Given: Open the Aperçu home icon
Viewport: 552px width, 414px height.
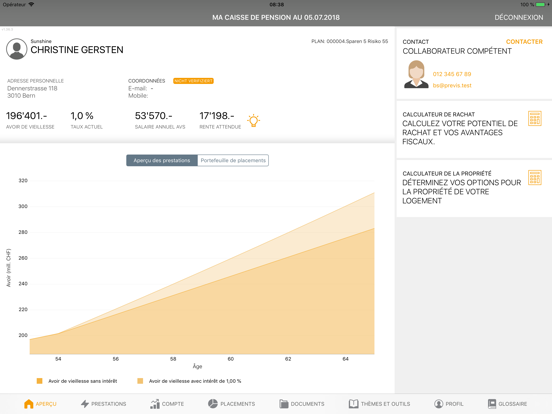Looking at the screenshot, I should pos(29,404).
